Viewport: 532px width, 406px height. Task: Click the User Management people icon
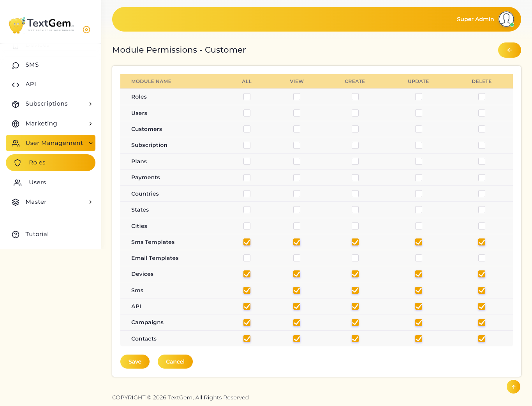coord(16,143)
